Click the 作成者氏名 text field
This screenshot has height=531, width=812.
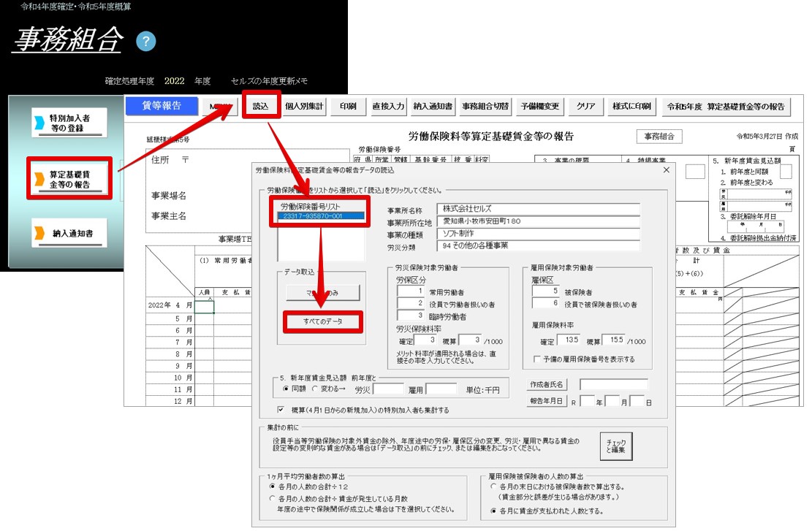[613, 384]
